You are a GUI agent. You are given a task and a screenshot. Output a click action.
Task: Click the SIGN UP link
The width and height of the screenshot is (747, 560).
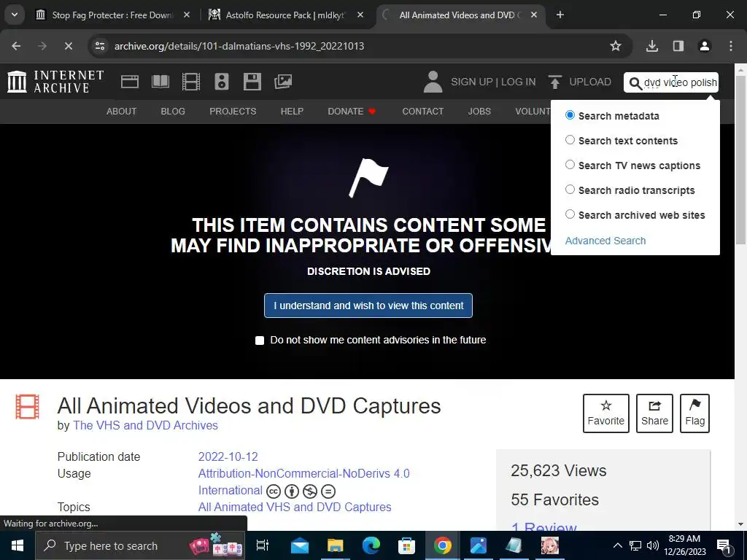pyautogui.click(x=472, y=82)
